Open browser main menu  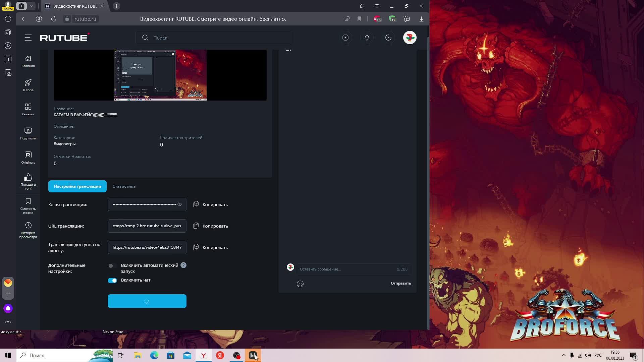377,6
